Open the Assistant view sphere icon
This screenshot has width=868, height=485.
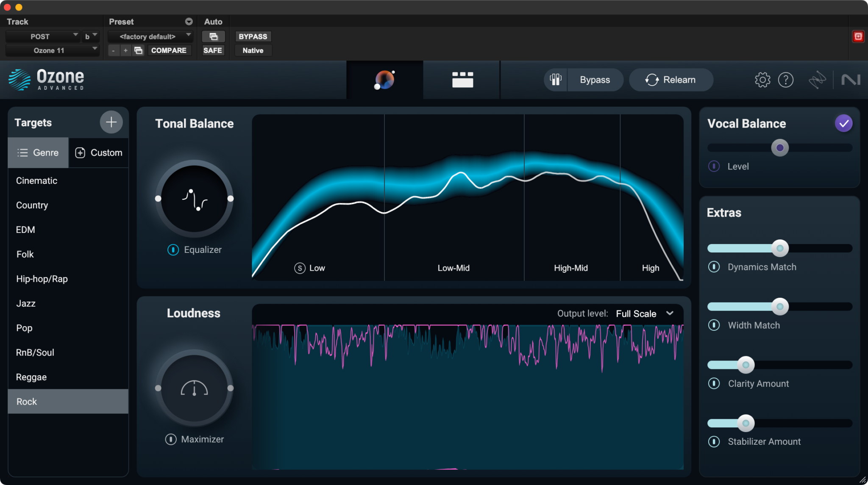[x=384, y=80]
